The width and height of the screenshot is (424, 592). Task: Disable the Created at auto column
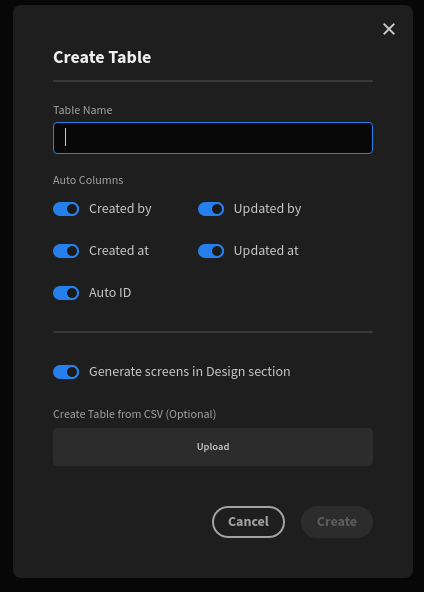pos(66,251)
